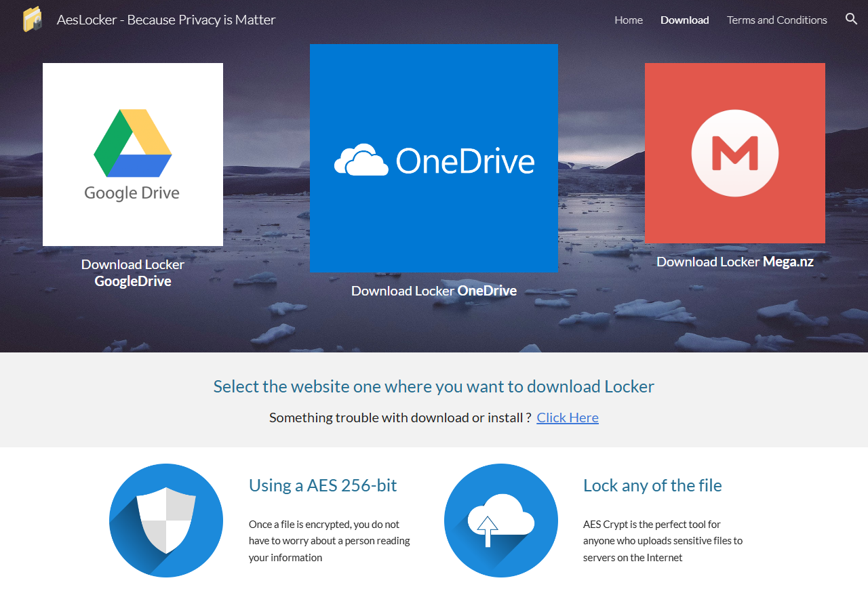Click the 'Using a AES 256-bit' heading

pos(323,485)
